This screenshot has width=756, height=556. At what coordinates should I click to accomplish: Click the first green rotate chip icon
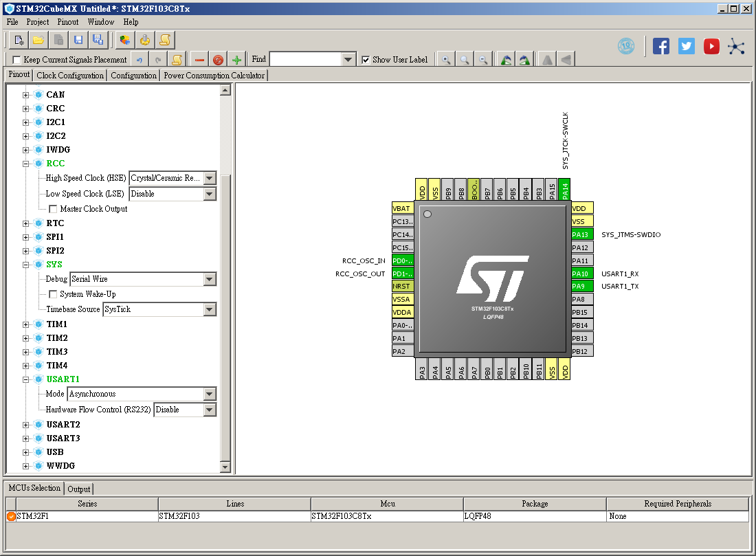(507, 60)
